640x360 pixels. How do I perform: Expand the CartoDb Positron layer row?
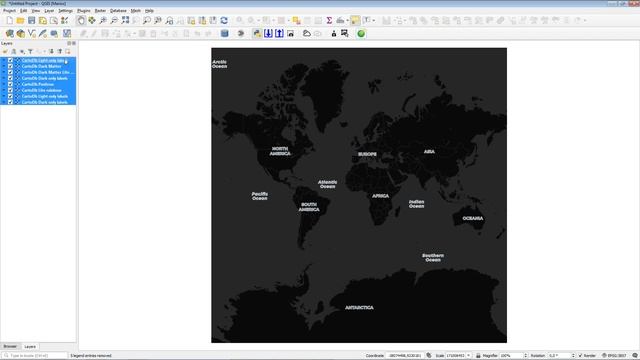4,84
